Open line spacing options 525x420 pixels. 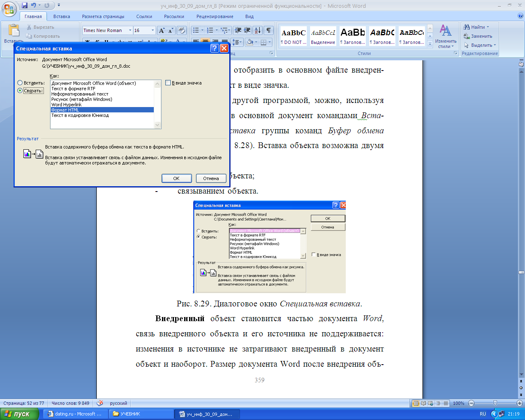[237, 42]
